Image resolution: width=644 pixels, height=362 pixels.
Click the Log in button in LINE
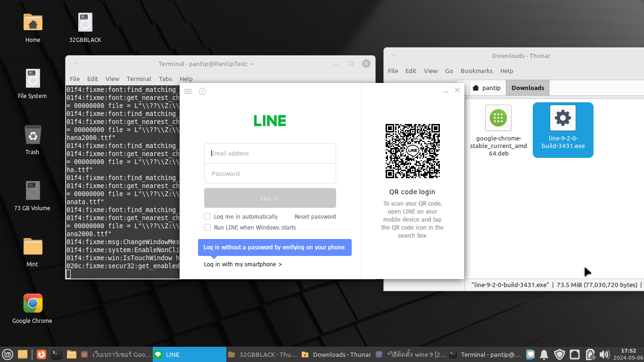pos(270,198)
